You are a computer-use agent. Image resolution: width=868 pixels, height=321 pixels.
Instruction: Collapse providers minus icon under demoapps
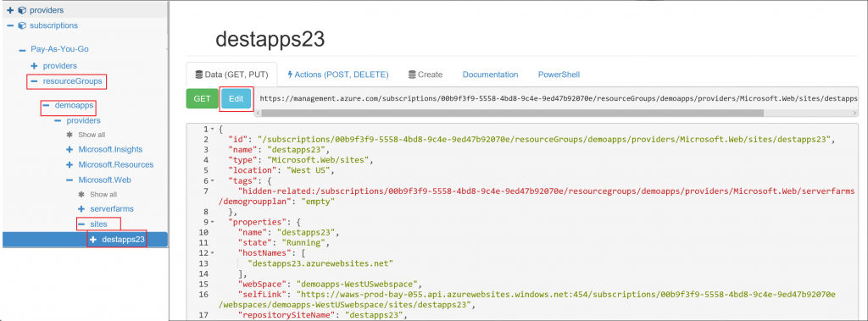[x=57, y=120]
